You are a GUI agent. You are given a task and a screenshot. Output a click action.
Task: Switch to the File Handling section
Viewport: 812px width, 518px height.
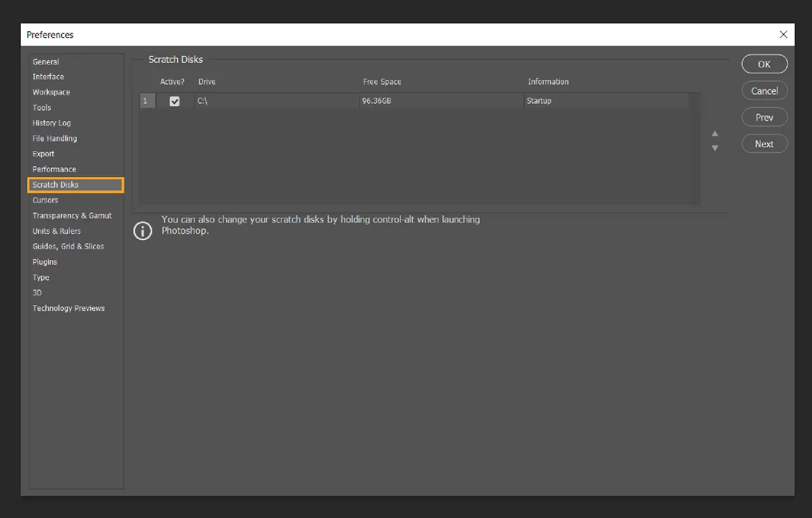(x=55, y=138)
